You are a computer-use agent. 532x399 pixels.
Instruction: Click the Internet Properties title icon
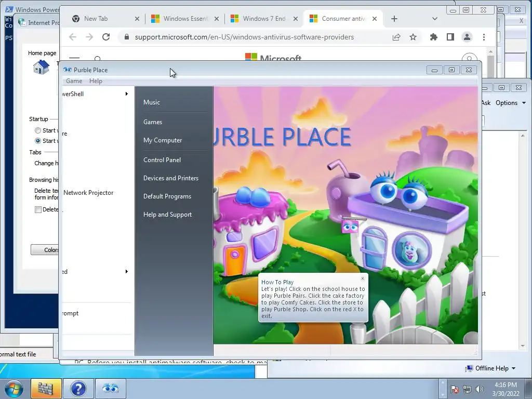22,22
